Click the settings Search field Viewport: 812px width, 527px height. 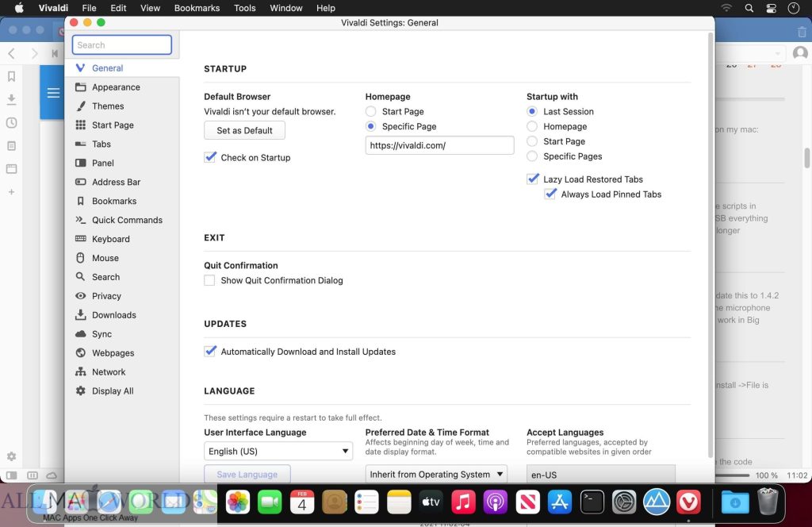[x=121, y=44]
